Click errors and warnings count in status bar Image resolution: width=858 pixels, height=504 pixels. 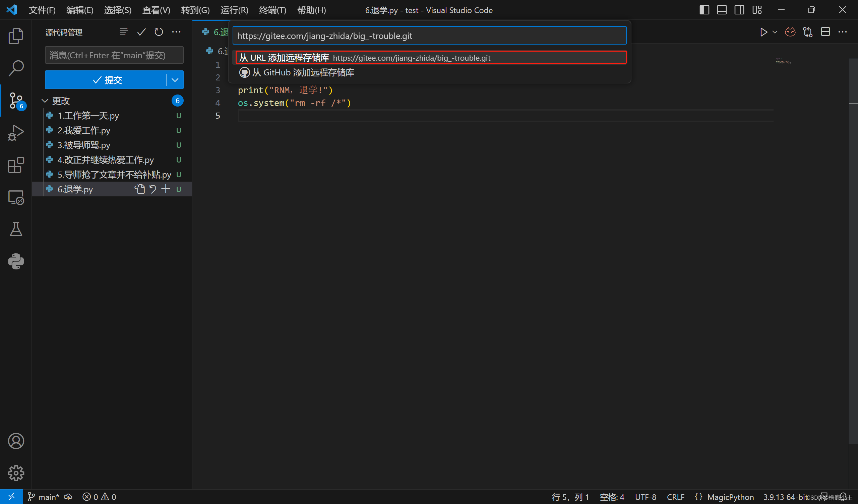(x=100, y=497)
